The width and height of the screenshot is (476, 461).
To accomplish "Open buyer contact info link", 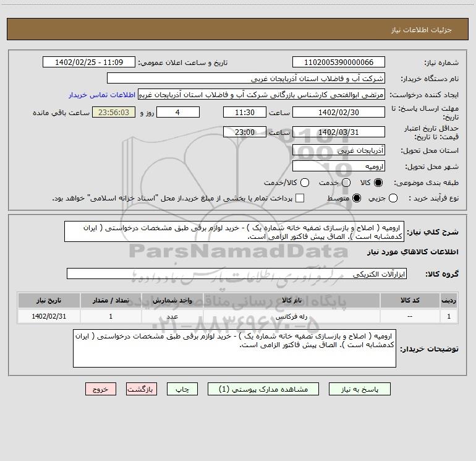I will tap(102, 95).
